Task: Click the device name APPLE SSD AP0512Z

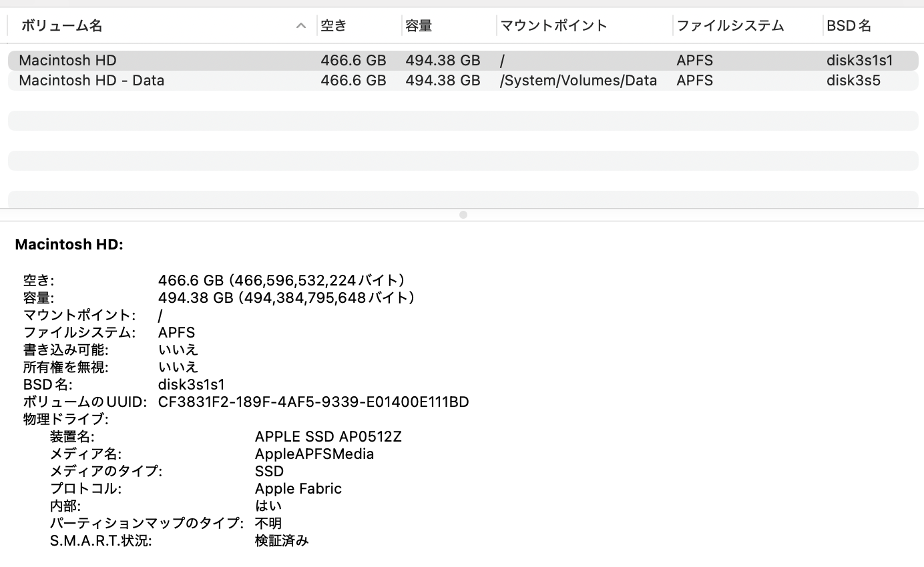Action: coord(328,436)
